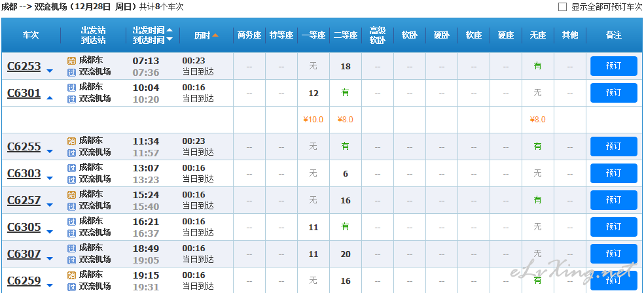Click the ¥10.0 first-class price
644x293 pixels.
point(313,120)
